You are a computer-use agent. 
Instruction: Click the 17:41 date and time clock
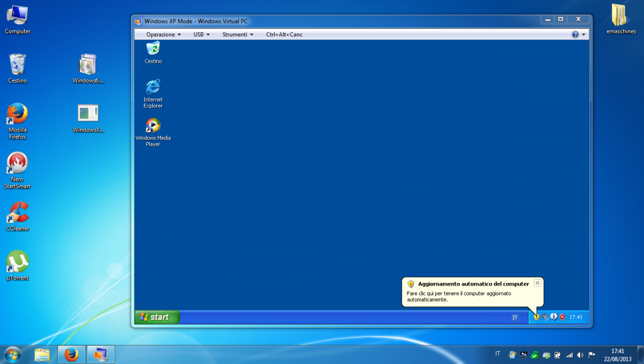[618, 355]
